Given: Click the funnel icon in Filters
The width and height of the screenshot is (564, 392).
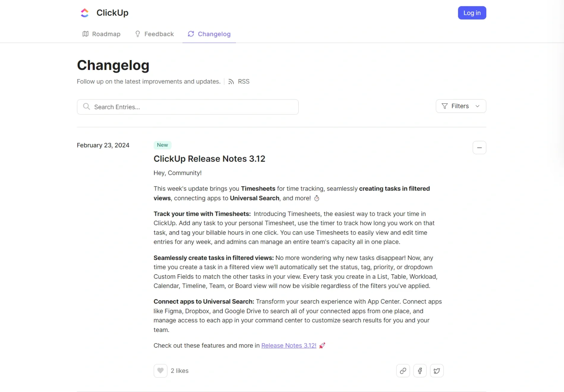Looking at the screenshot, I should tap(445, 106).
